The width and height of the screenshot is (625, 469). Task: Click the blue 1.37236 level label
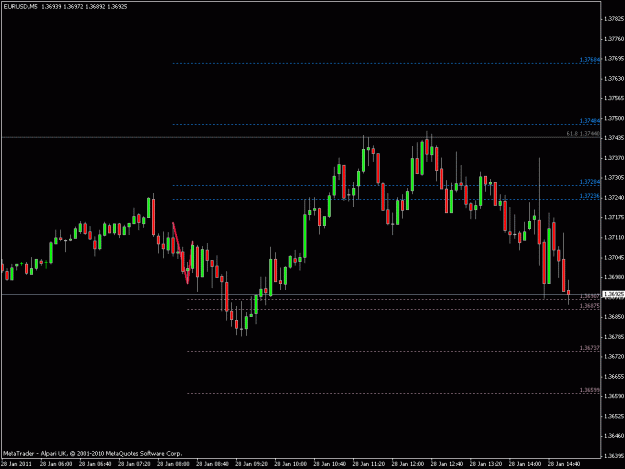[x=590, y=196]
